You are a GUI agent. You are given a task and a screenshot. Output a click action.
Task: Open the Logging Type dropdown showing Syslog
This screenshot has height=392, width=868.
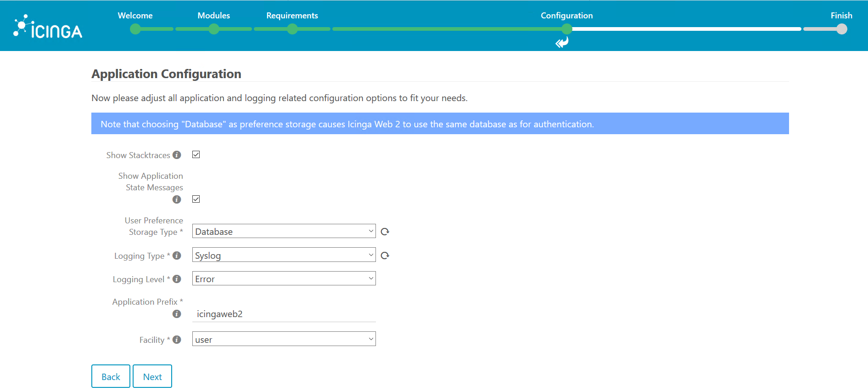284,255
